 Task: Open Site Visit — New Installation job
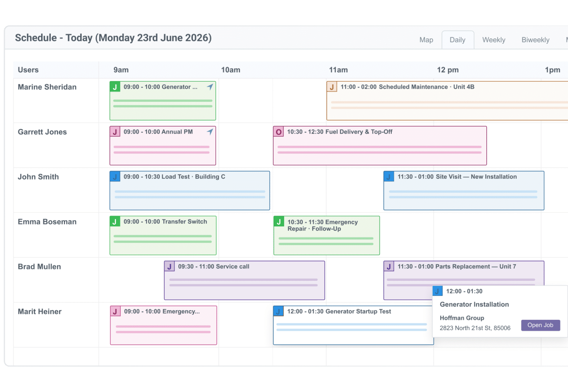pos(464,190)
